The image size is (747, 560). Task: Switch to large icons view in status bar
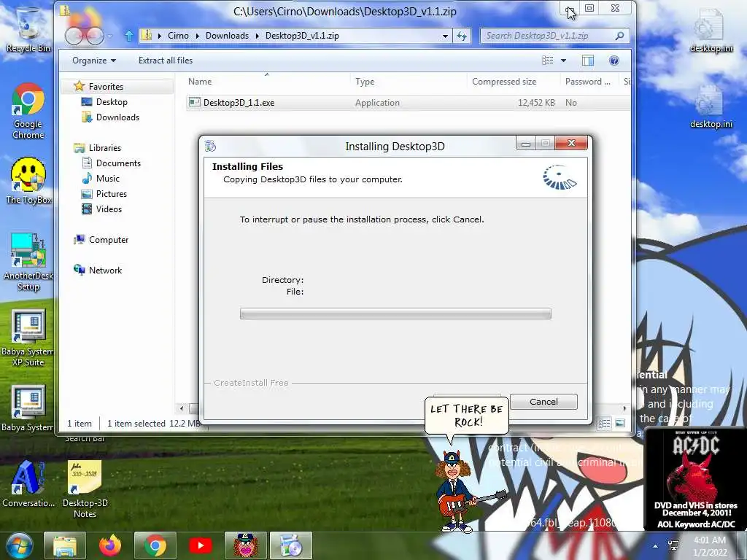tap(620, 424)
